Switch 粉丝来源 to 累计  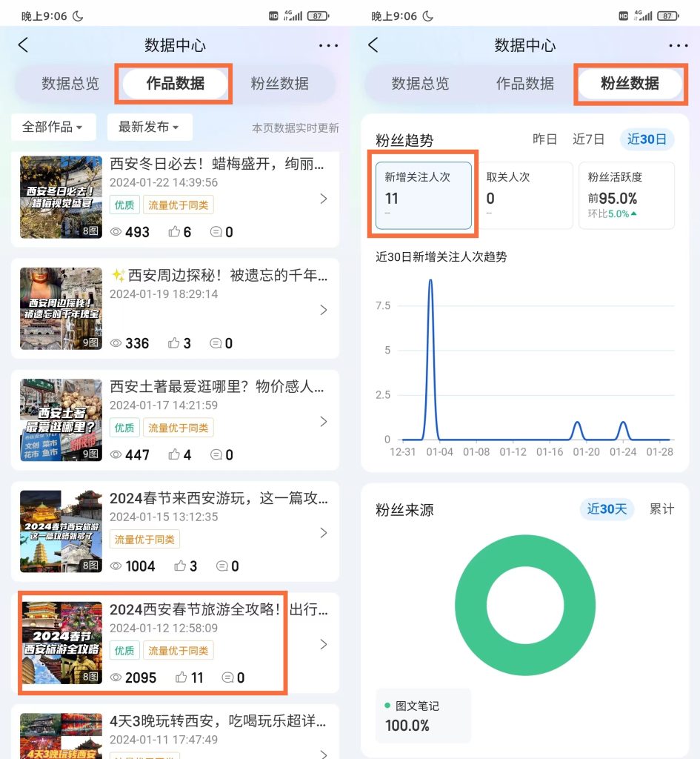(661, 509)
